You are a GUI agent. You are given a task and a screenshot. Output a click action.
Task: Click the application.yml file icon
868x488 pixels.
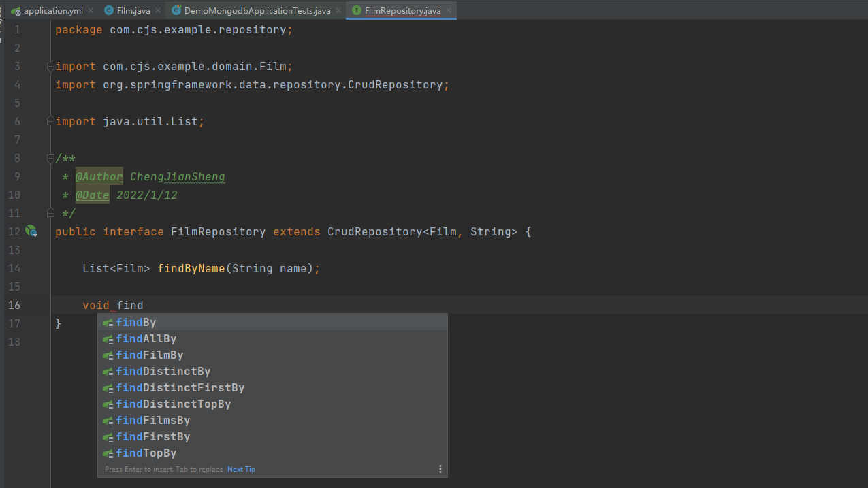[x=16, y=11]
